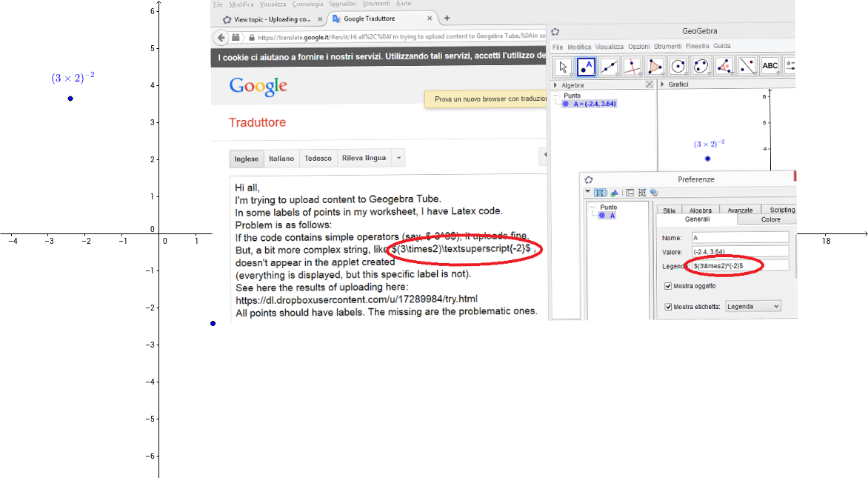Toggle the Mostra oggetto checkbox
Image resolution: width=868 pixels, height=478 pixels.
668,286
